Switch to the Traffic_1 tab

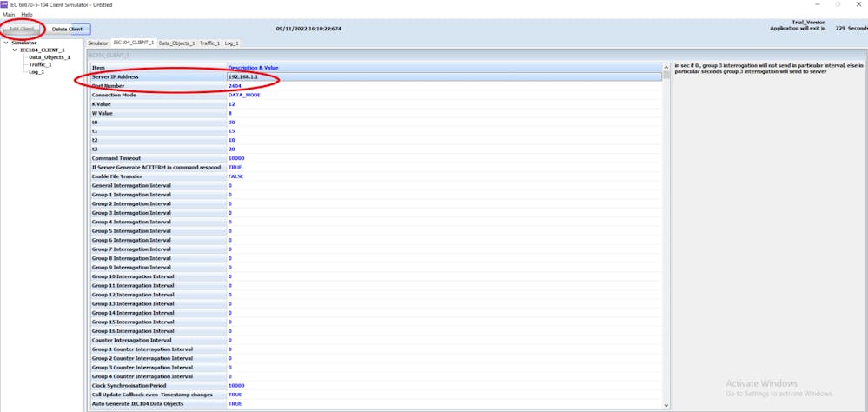(209, 43)
